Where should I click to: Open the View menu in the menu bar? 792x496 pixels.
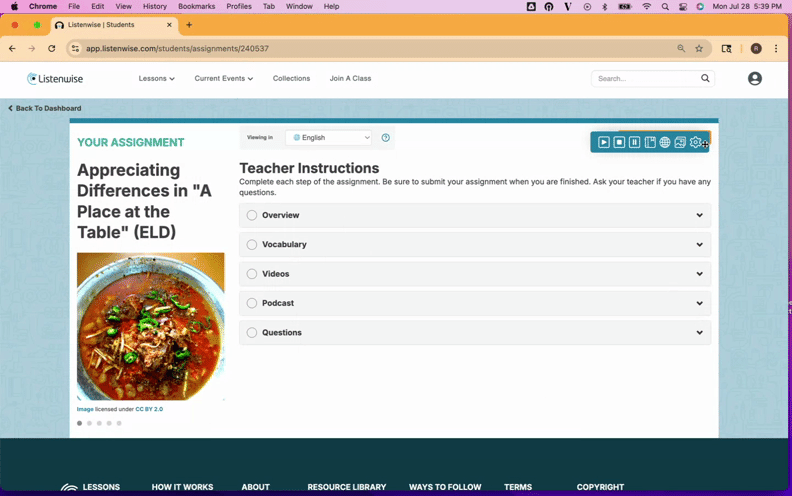pyautogui.click(x=123, y=7)
